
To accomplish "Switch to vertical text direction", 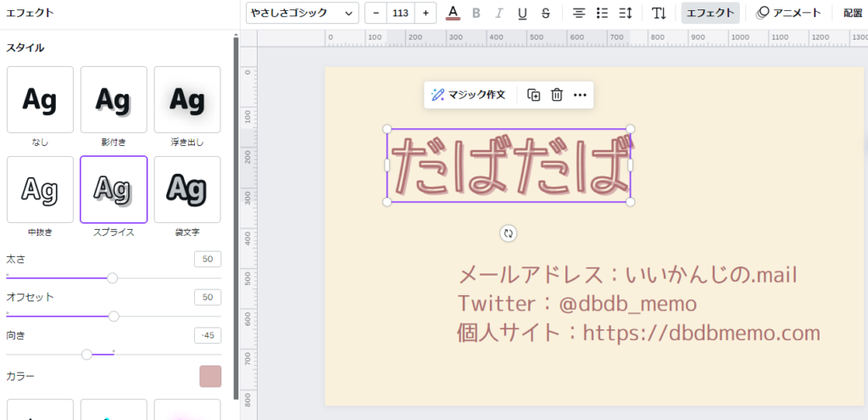I will click(659, 13).
